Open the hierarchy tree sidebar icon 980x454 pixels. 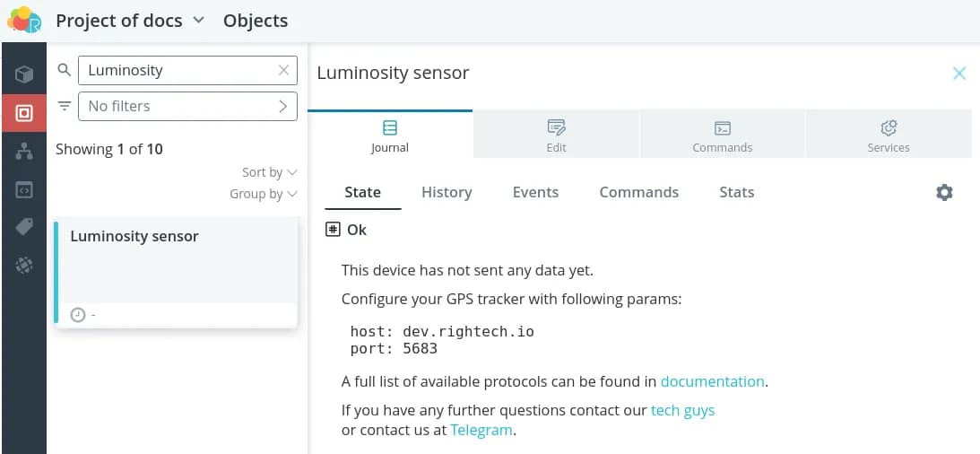point(24,152)
